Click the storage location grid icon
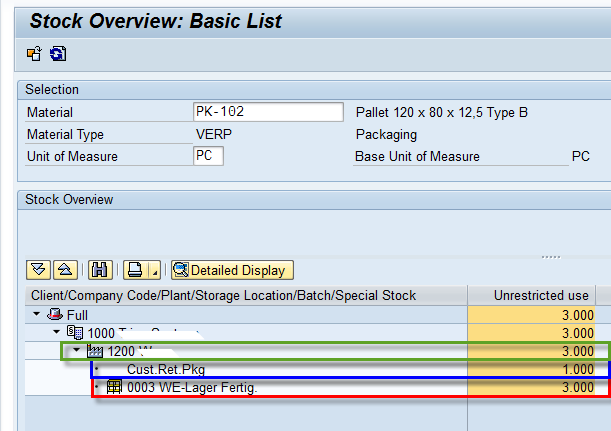Screen dimensions: 611x431 (x=115, y=388)
